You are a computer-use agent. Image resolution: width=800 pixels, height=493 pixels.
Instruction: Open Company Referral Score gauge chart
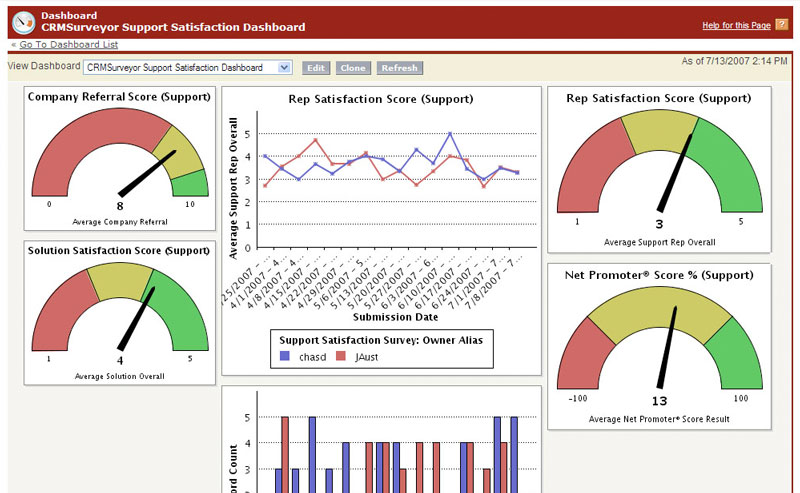pos(120,153)
